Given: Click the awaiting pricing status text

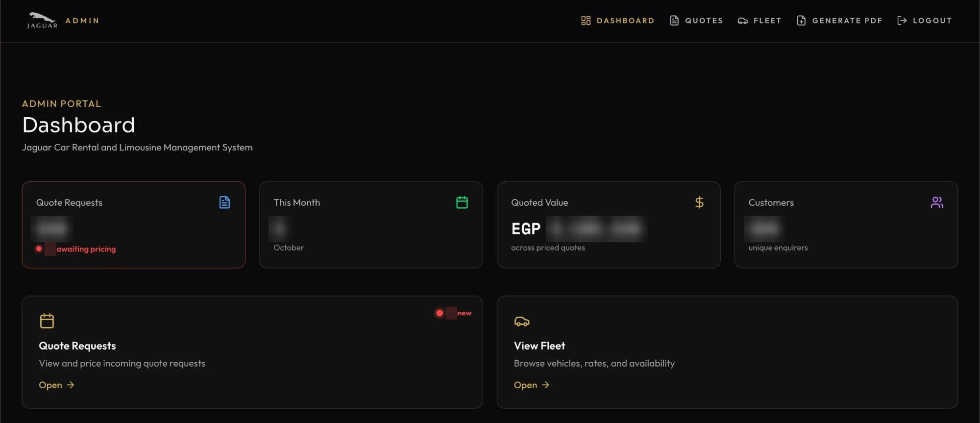Looking at the screenshot, I should click(x=86, y=249).
